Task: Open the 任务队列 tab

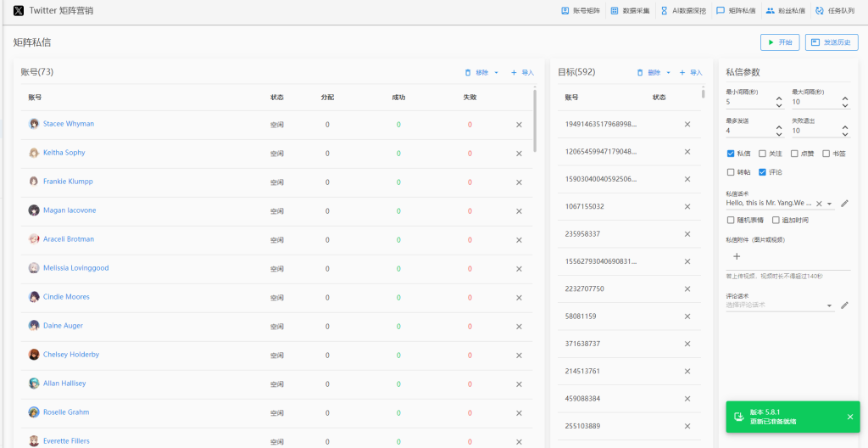Action: pos(835,11)
